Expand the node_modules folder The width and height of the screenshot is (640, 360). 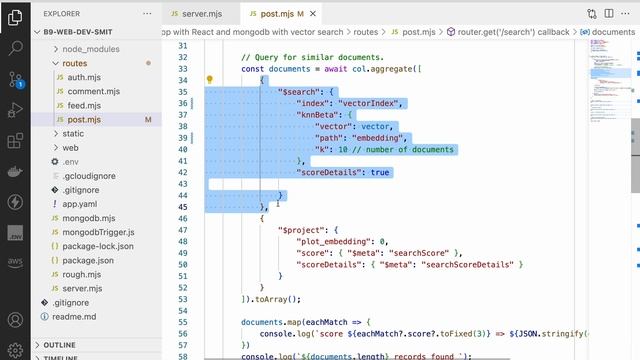coord(91,49)
